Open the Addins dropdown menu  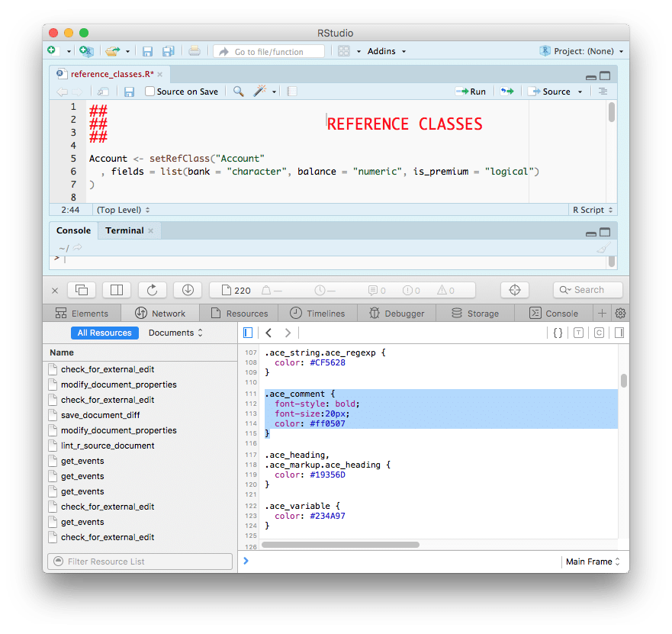pyautogui.click(x=386, y=51)
